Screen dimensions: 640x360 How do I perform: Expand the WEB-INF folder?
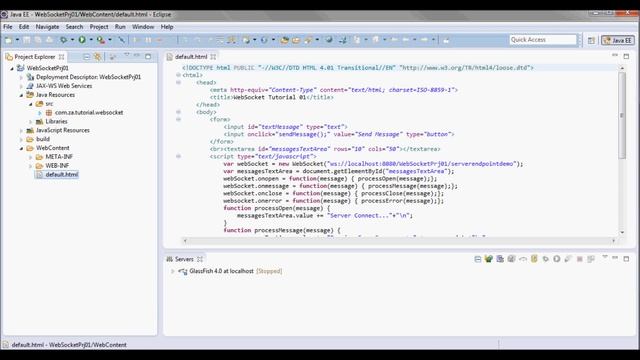coord(30,166)
